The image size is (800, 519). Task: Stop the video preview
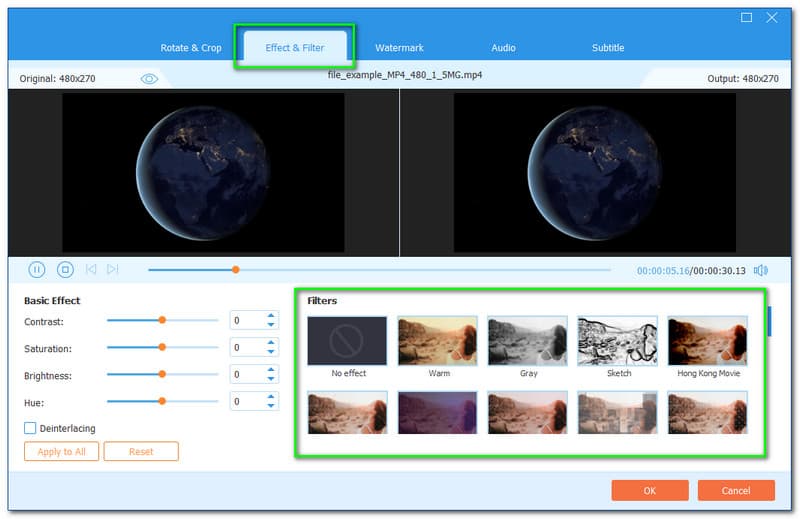pyautogui.click(x=65, y=269)
